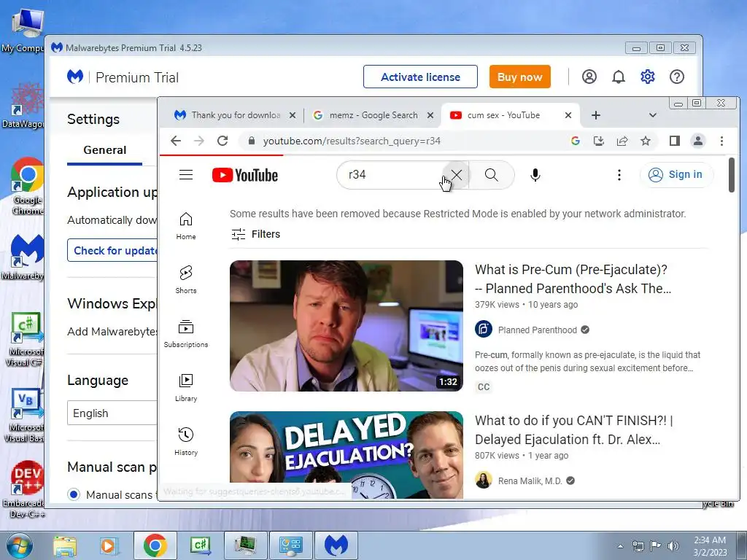Click Check for updates button
This screenshot has height=560, width=747.
click(x=112, y=251)
